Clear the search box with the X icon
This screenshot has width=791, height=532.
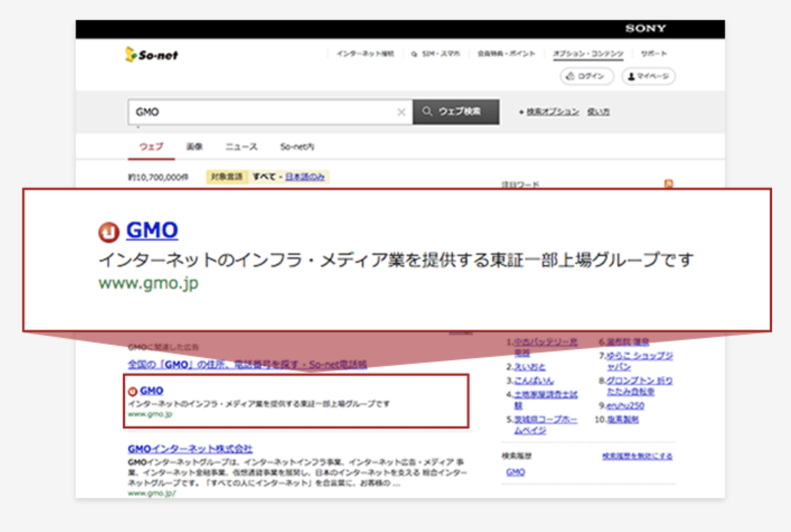click(401, 112)
